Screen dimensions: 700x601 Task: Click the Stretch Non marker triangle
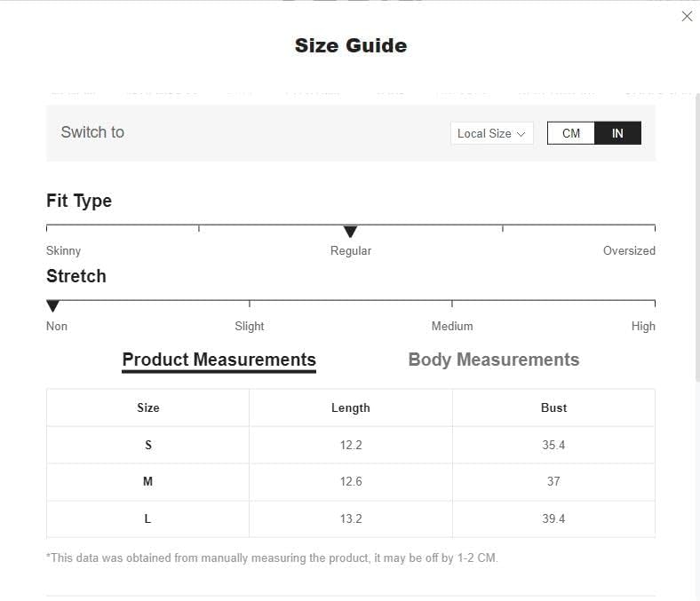coord(52,306)
